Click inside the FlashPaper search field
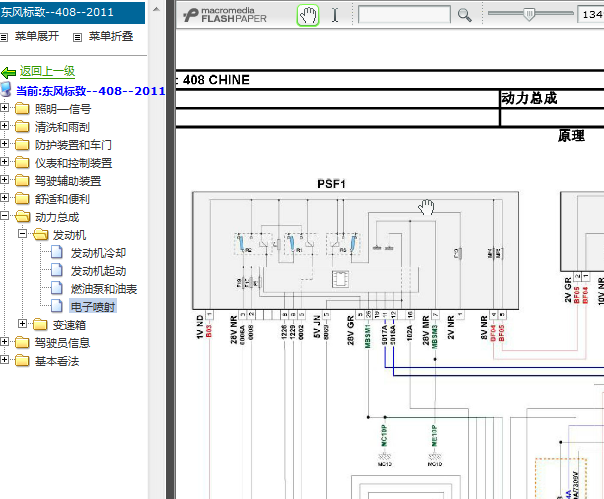 click(404, 15)
